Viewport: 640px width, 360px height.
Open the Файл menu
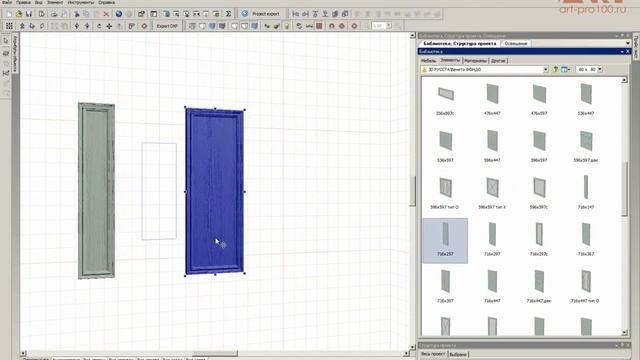pyautogui.click(x=7, y=2)
